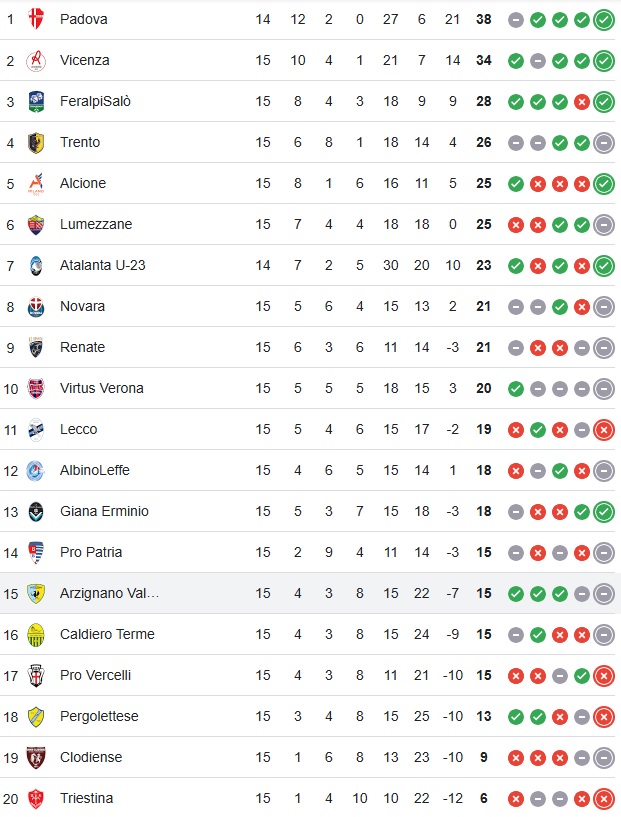The width and height of the screenshot is (621, 817).
Task: Click Trento's latest draw result circle
Action: point(604,143)
